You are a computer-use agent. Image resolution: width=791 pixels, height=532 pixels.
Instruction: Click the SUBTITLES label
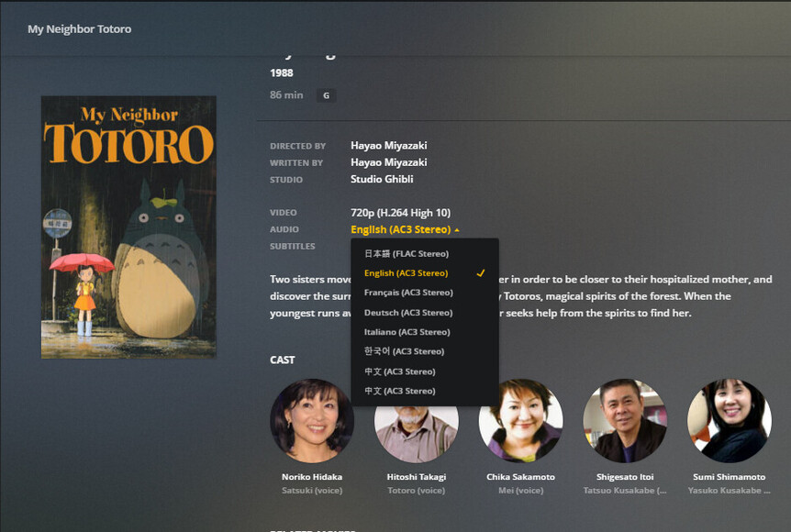pyautogui.click(x=292, y=246)
